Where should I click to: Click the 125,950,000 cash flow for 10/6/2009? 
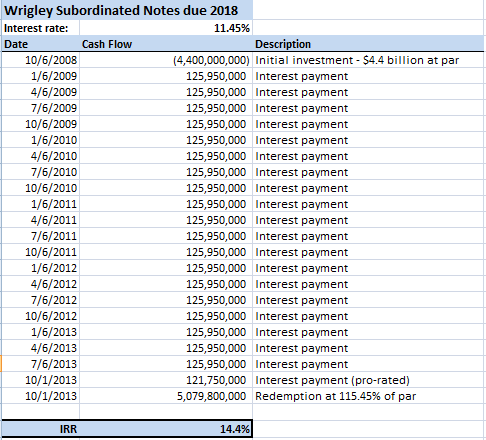coord(166,124)
